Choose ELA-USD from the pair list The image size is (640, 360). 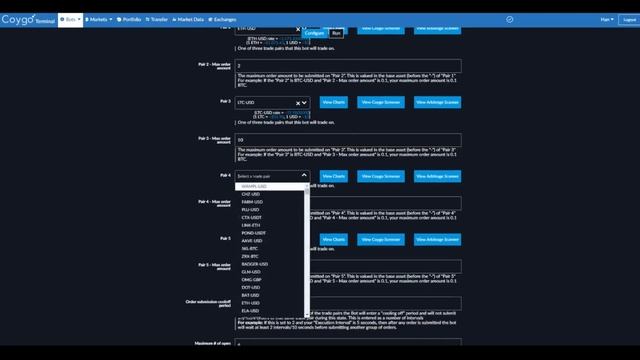point(270,311)
